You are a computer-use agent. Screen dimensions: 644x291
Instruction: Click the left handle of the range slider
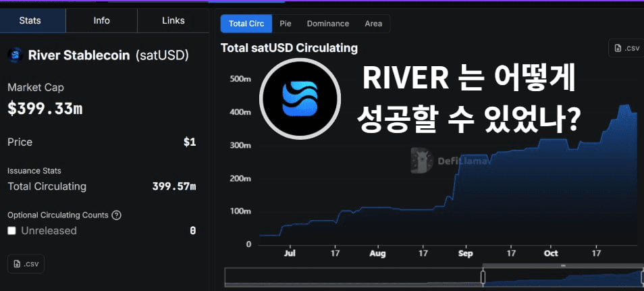483,277
